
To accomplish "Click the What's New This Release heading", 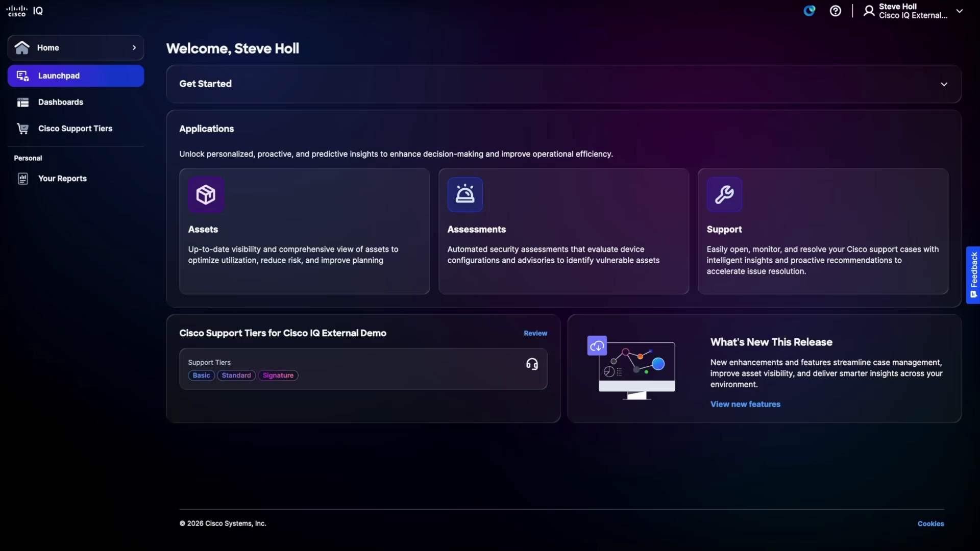I will pos(771,342).
